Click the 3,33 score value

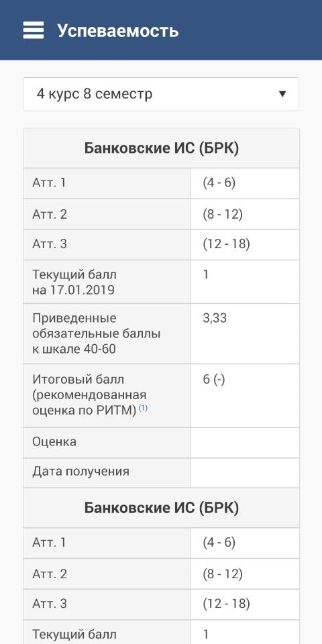pos(215,318)
